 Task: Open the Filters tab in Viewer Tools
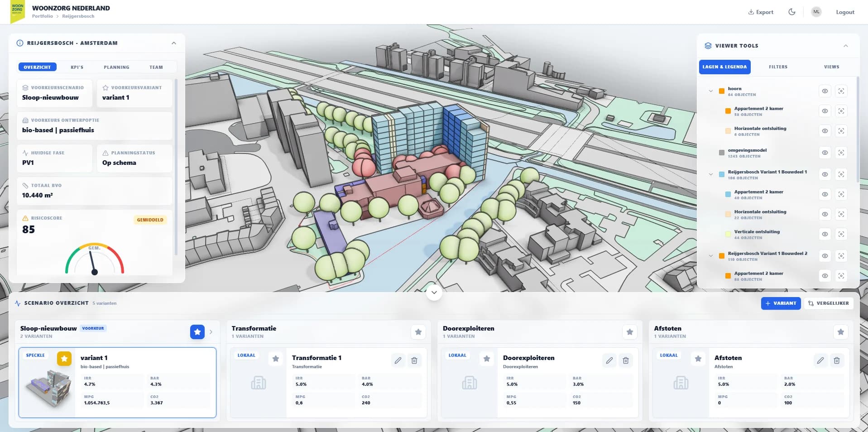tap(778, 67)
